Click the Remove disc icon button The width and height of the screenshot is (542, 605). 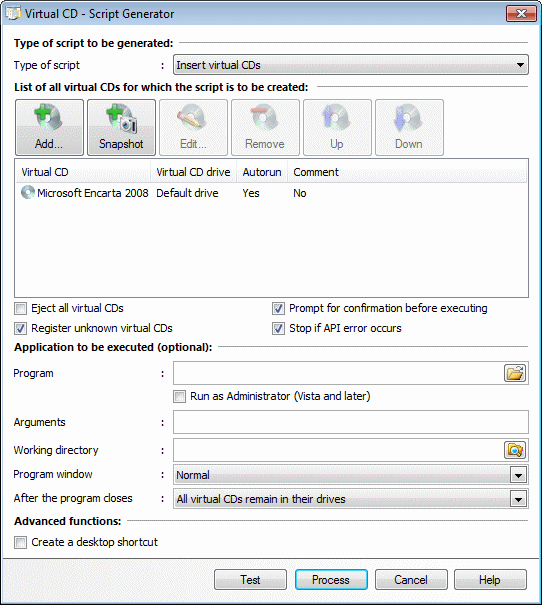(x=265, y=127)
